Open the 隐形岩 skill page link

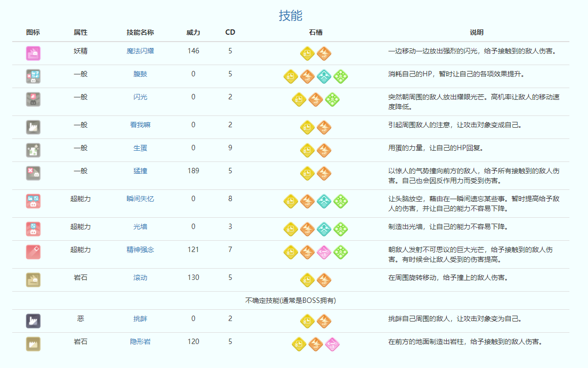click(x=140, y=342)
